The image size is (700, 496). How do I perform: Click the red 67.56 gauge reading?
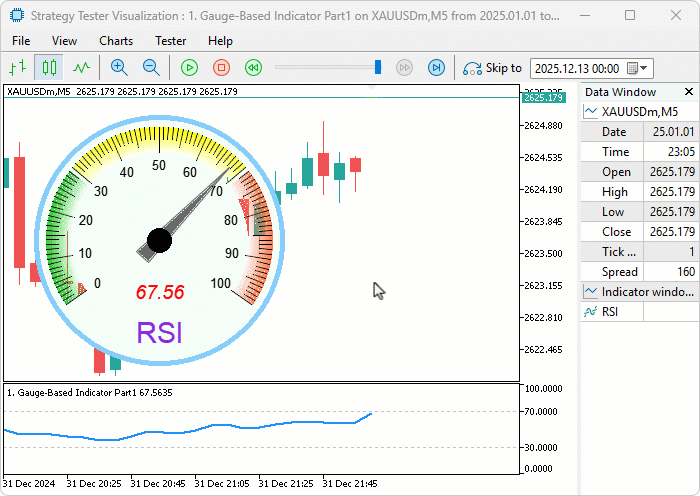160,292
